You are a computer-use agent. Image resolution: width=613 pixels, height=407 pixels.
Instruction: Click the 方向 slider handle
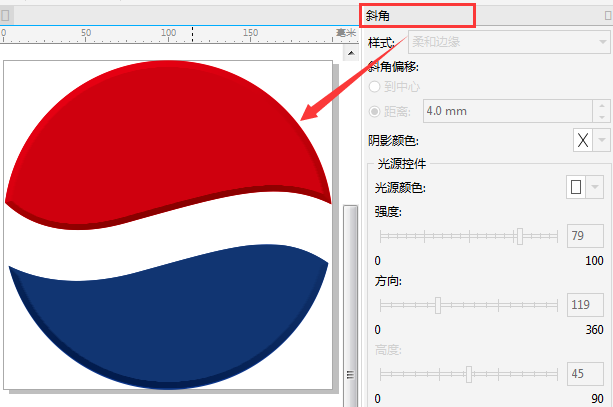pyautogui.click(x=438, y=305)
